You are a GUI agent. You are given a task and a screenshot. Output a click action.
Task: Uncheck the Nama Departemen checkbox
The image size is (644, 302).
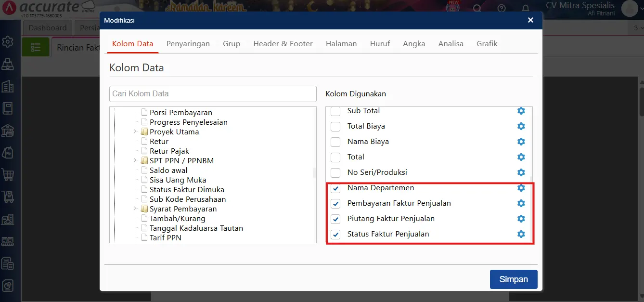[335, 188]
